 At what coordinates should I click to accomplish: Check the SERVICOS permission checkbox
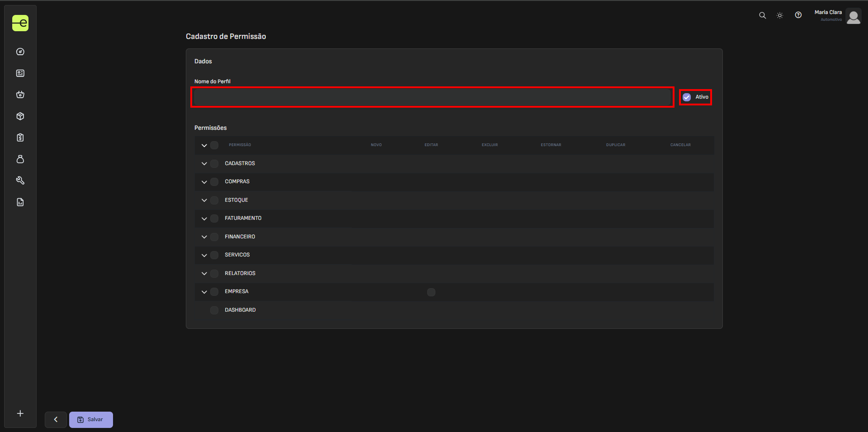coord(214,255)
